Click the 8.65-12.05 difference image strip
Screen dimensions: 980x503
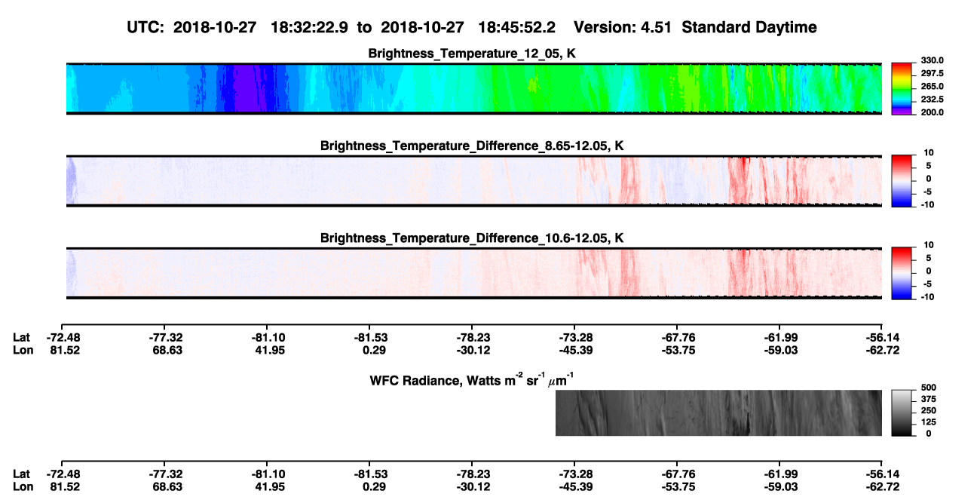point(474,180)
